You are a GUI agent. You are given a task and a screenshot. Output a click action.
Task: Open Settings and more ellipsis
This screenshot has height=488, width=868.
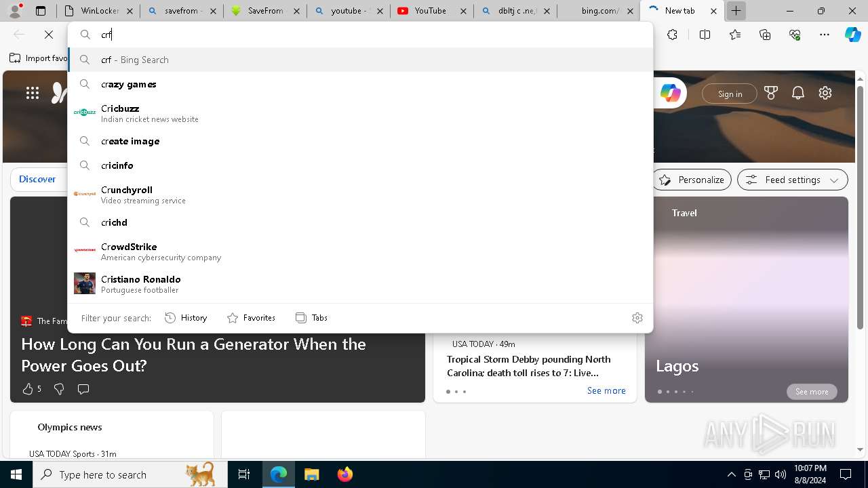(x=825, y=35)
